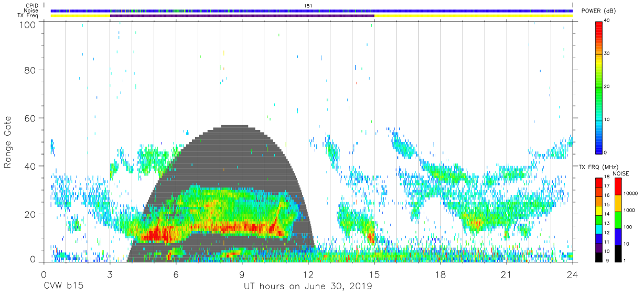Click the NOISE colorbar title
Image resolution: width=644 pixels, height=297 pixels.
[x=621, y=173]
